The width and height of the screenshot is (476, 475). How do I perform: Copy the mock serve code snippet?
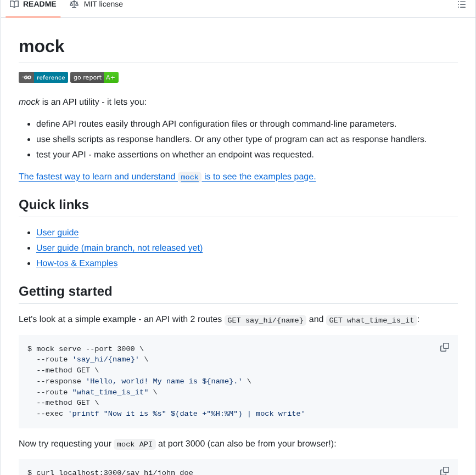pos(444,347)
